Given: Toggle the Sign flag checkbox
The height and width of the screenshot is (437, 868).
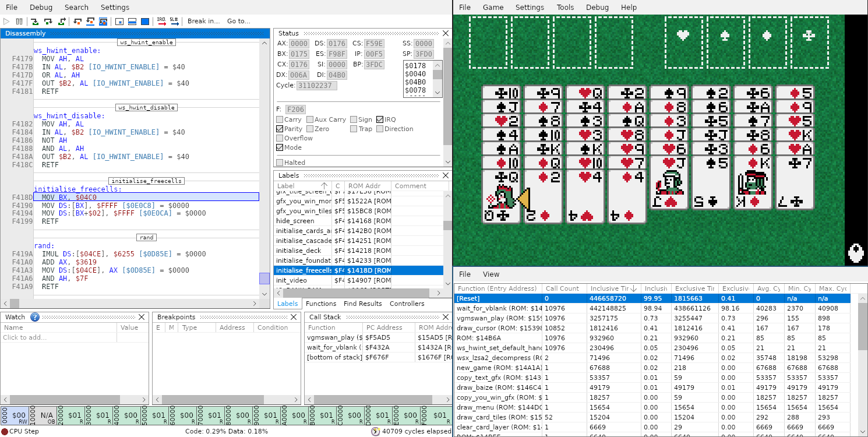Looking at the screenshot, I should (354, 119).
